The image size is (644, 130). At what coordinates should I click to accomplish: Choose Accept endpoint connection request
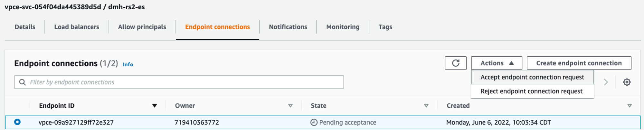(x=532, y=77)
